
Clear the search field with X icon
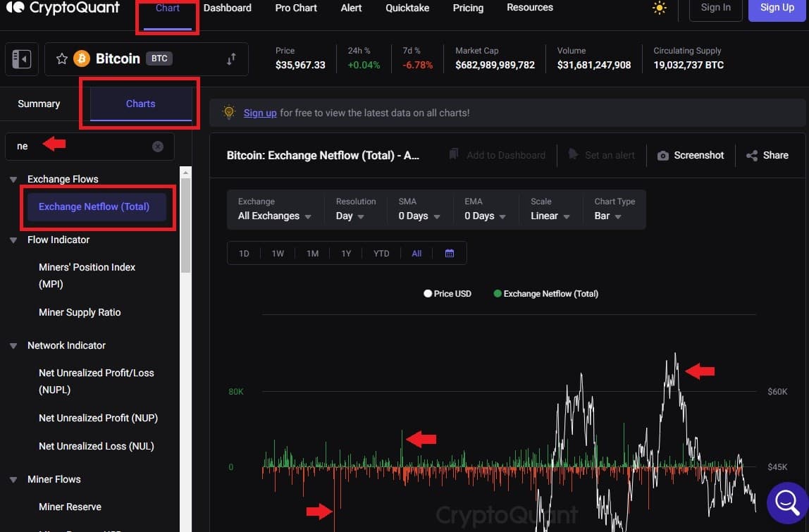(x=158, y=147)
